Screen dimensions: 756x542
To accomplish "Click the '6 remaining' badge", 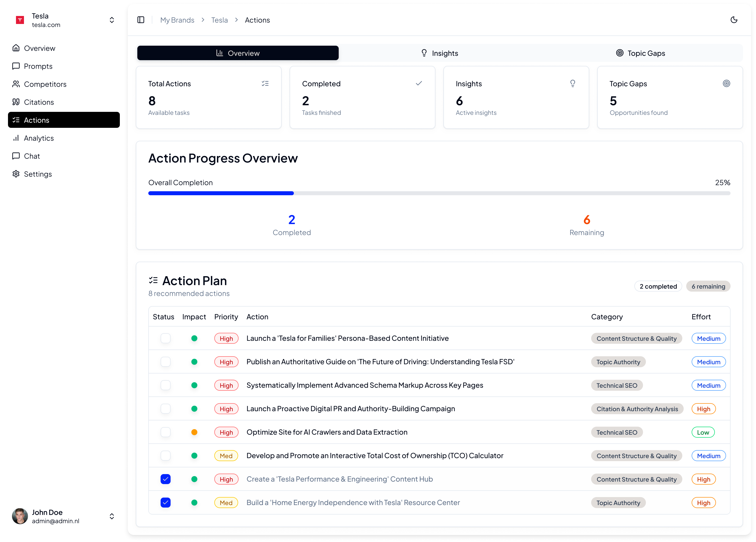I will click(x=708, y=286).
